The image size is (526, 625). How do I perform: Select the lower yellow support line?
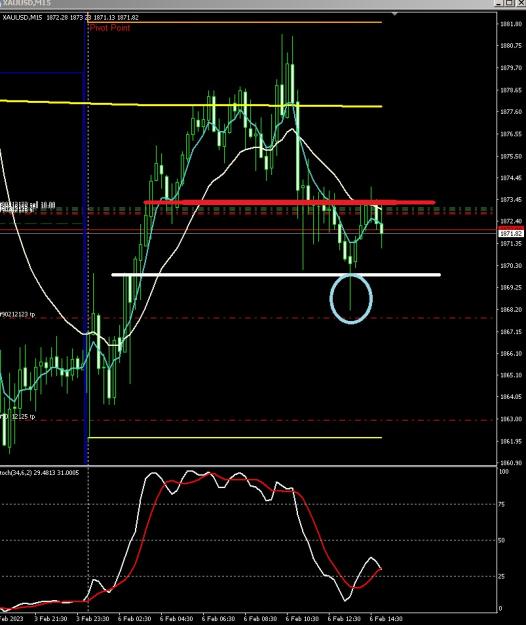[x=235, y=438]
